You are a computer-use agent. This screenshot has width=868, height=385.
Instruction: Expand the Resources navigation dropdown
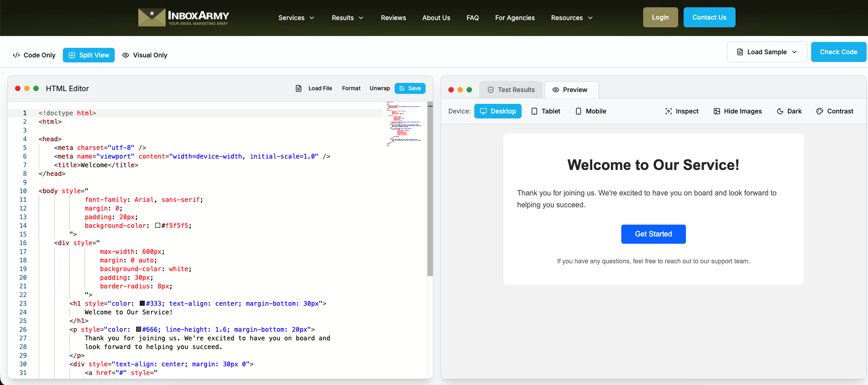point(572,18)
